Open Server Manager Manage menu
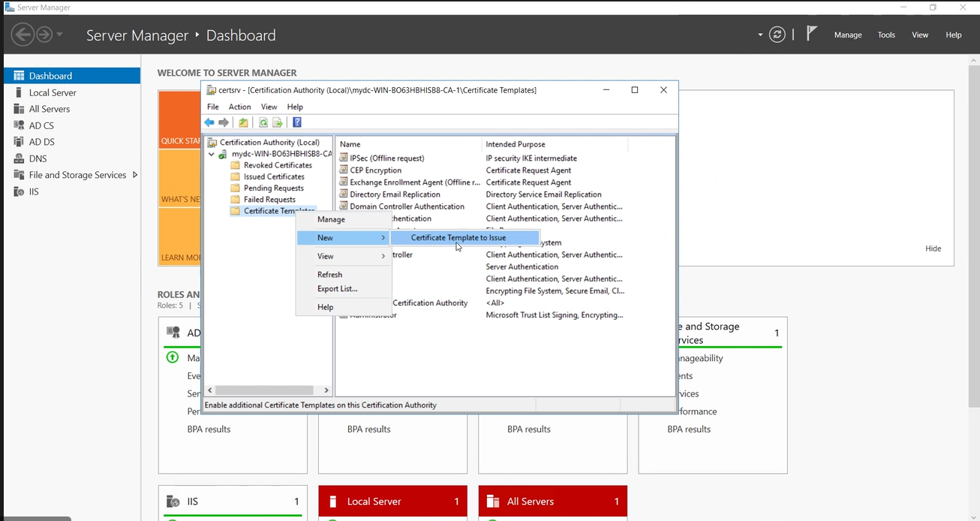The image size is (980, 521). 848,35
